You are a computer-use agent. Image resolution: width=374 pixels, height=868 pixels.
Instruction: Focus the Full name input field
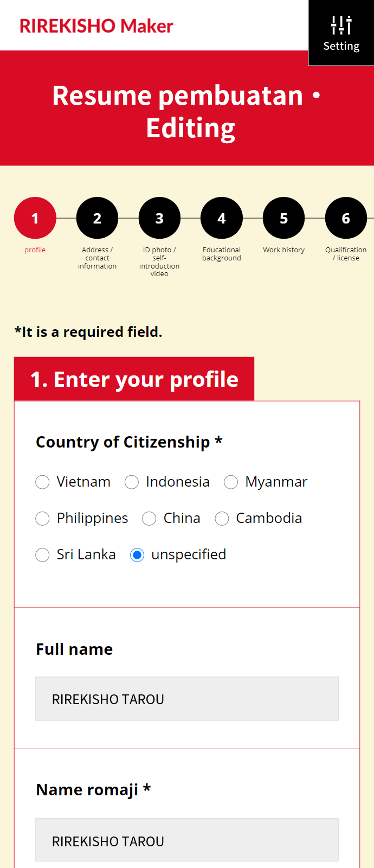[x=187, y=699]
